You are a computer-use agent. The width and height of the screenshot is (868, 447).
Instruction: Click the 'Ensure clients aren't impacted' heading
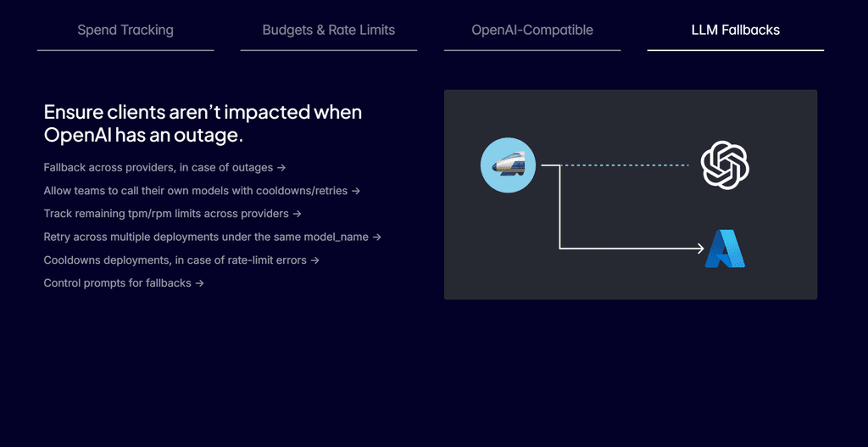coord(203,123)
